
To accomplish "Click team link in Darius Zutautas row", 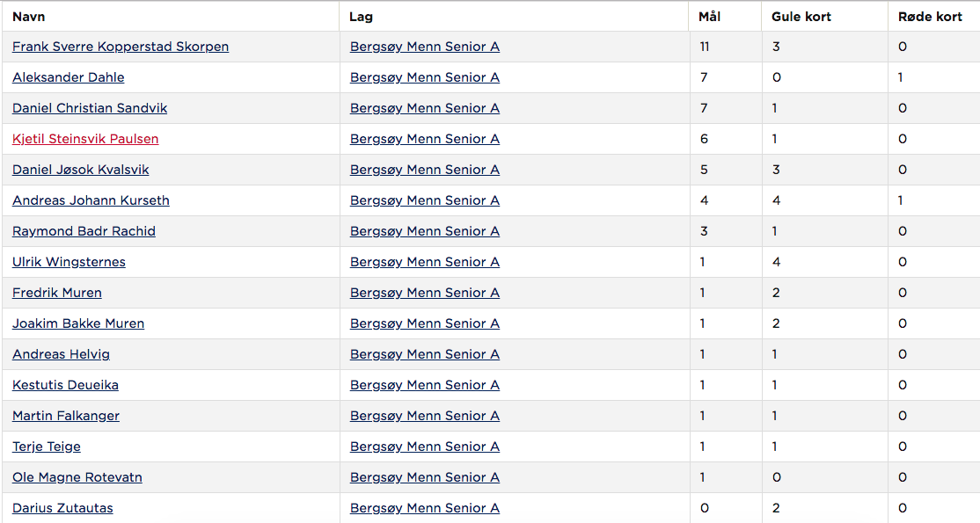I will click(x=425, y=508).
